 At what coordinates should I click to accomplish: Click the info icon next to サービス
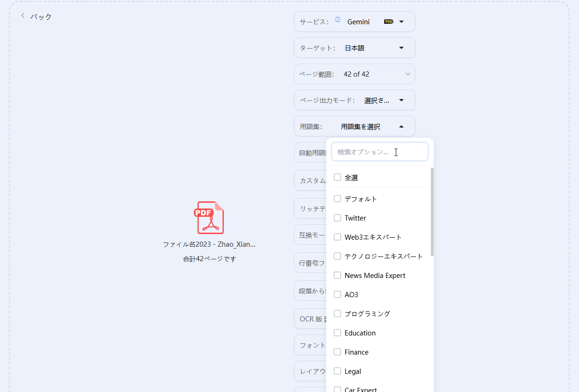pos(337,20)
